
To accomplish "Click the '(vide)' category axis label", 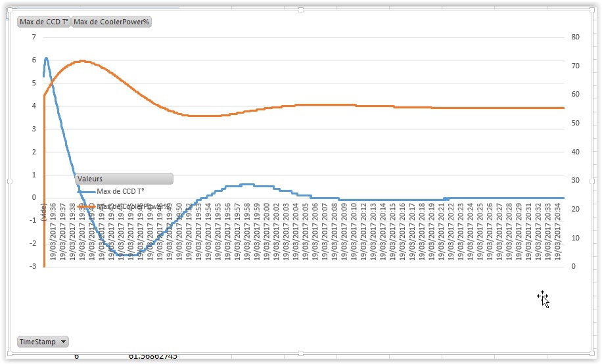I will (43, 212).
